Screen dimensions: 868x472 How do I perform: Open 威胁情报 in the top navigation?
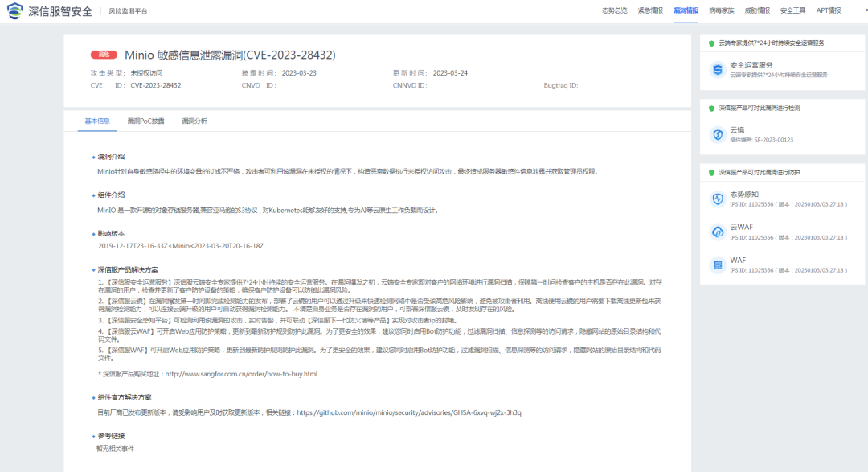757,10
